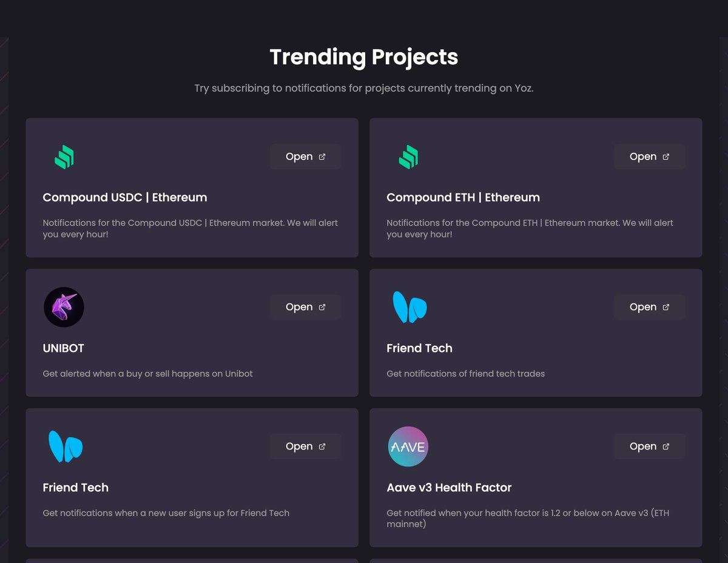This screenshot has width=728, height=563.
Task: Click 'Get notifications when a new user signs up' text
Action: 166,513
